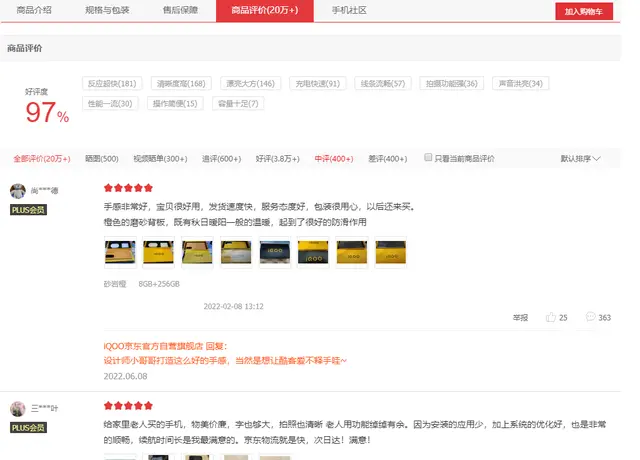
Task: Open fourth review photo thumbnail
Action: click(x=236, y=252)
